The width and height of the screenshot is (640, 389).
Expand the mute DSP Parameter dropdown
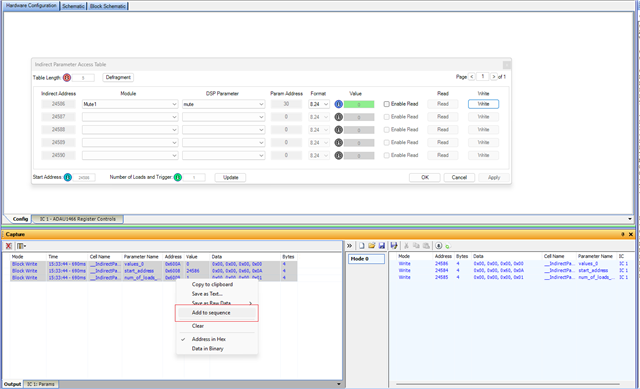[x=223, y=104]
